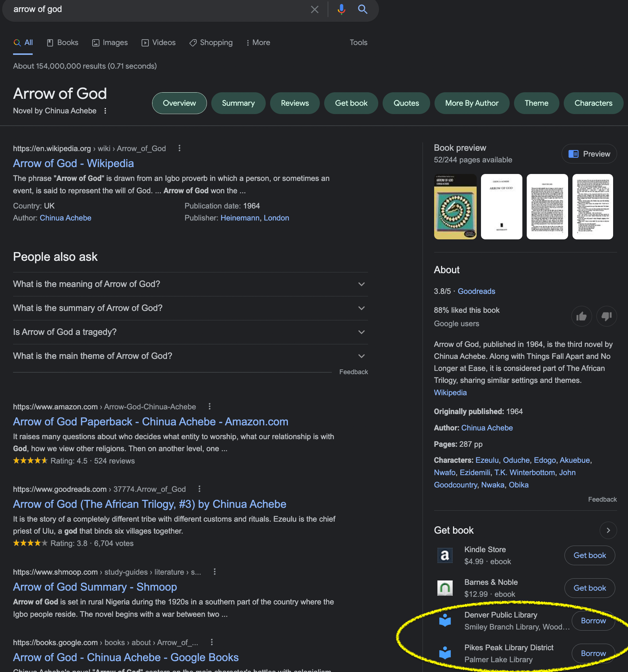Image resolution: width=628 pixels, height=672 pixels.
Task: Follow the Chinua Achebe author link under Wikipedia result
Action: coord(65,218)
